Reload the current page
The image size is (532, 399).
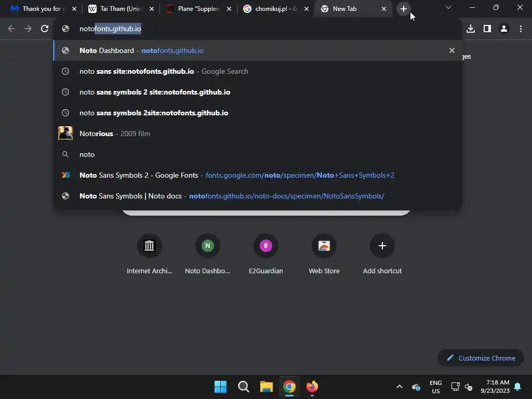pos(45,29)
